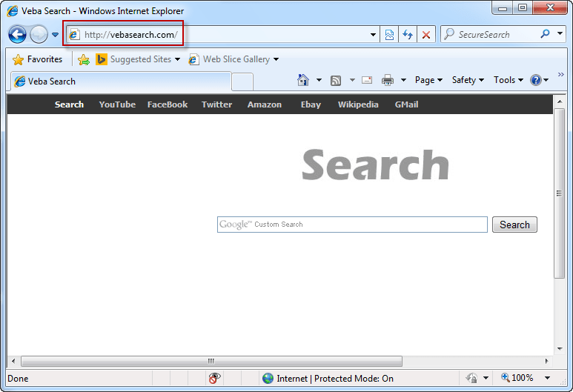
Task: Open a new blank tab
Action: coord(242,82)
